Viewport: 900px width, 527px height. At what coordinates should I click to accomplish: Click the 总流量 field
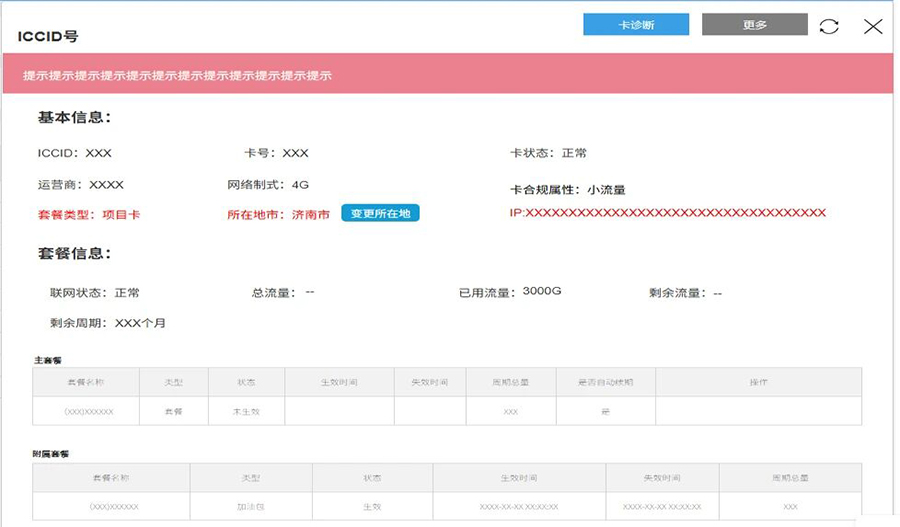point(283,293)
